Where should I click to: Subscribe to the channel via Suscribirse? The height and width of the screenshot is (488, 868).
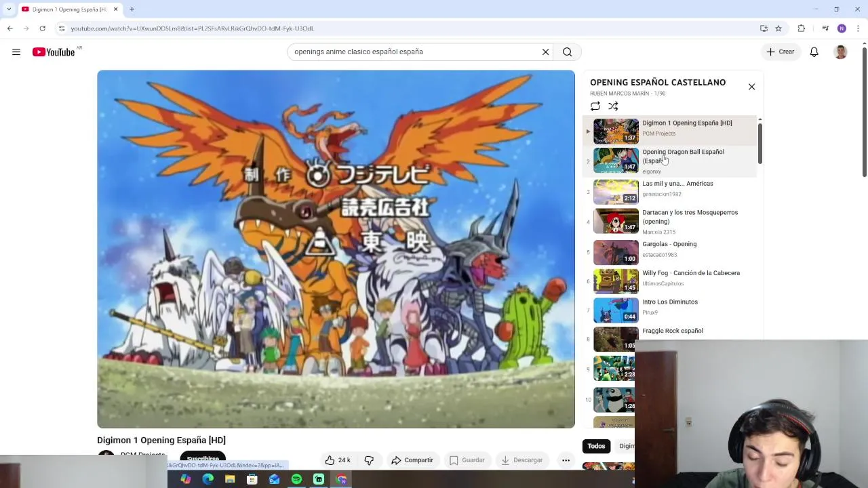tap(203, 459)
